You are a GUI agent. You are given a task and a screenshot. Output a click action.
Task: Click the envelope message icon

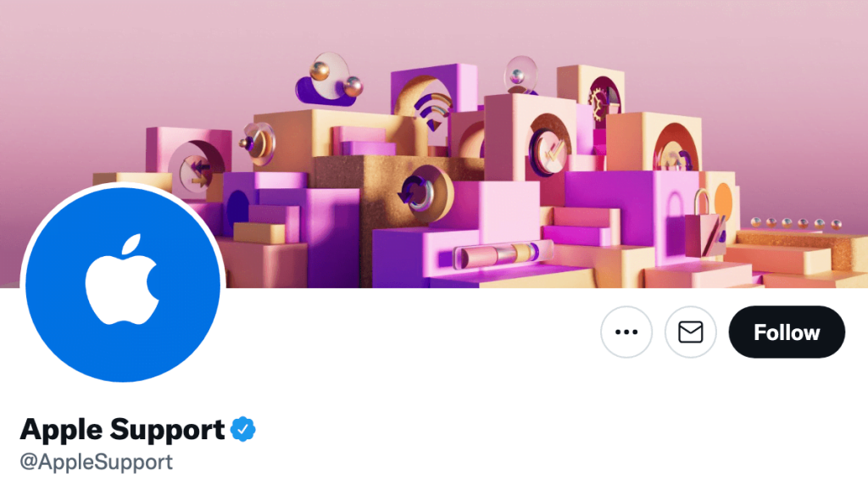pyautogui.click(x=690, y=332)
